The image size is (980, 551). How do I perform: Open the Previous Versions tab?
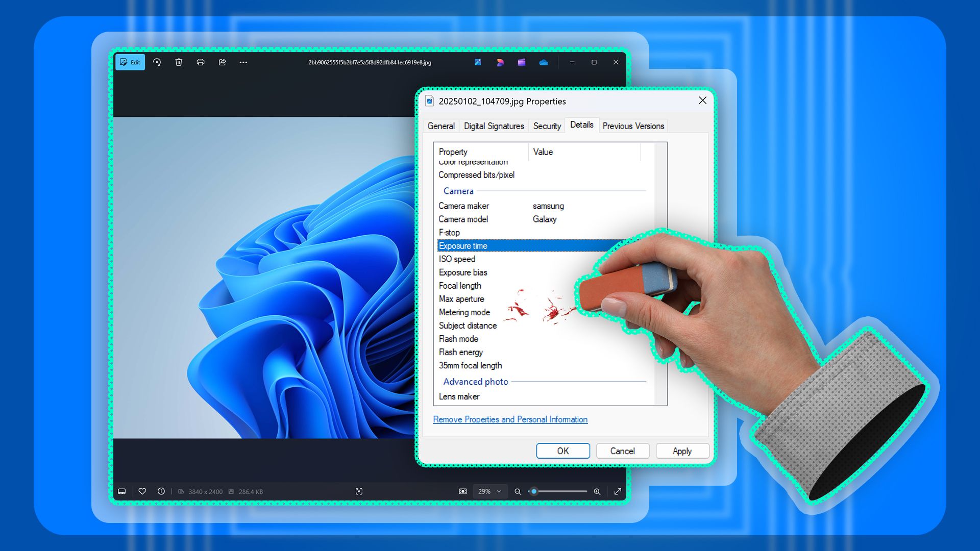point(633,126)
